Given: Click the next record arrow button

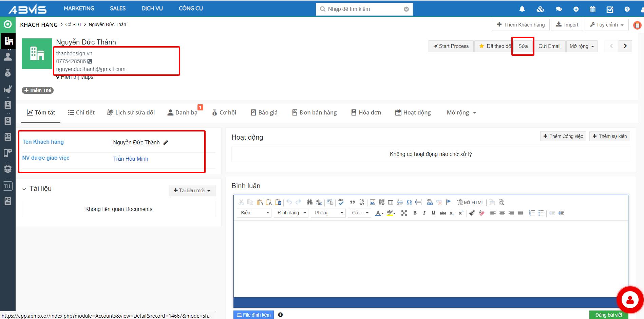Looking at the screenshot, I should point(625,46).
